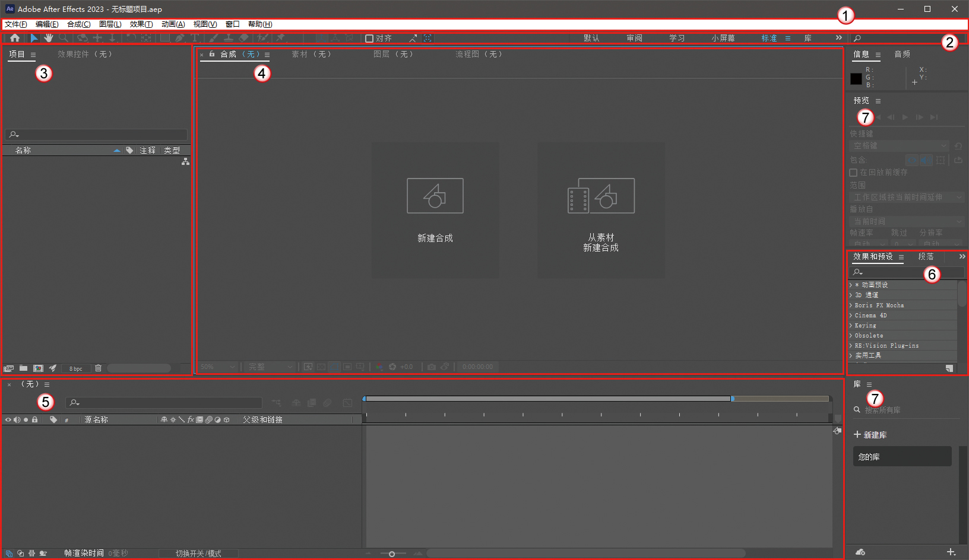This screenshot has width=969, height=560.
Task: Click the new composition icon in Project panel
Action: click(39, 368)
